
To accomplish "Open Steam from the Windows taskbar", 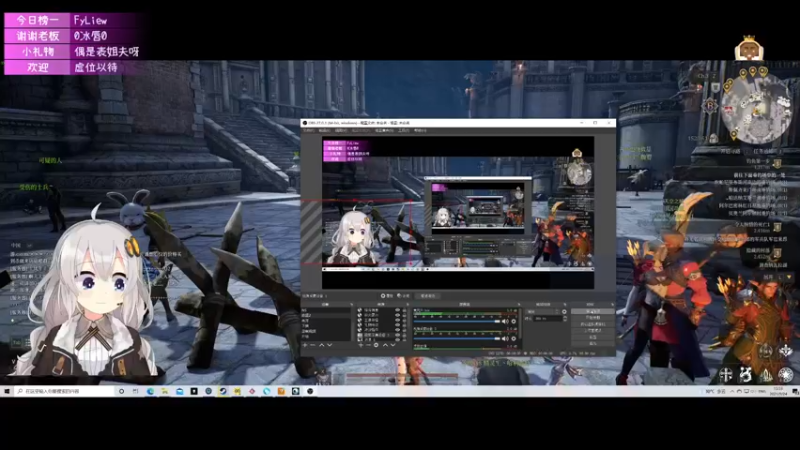I will (x=223, y=391).
